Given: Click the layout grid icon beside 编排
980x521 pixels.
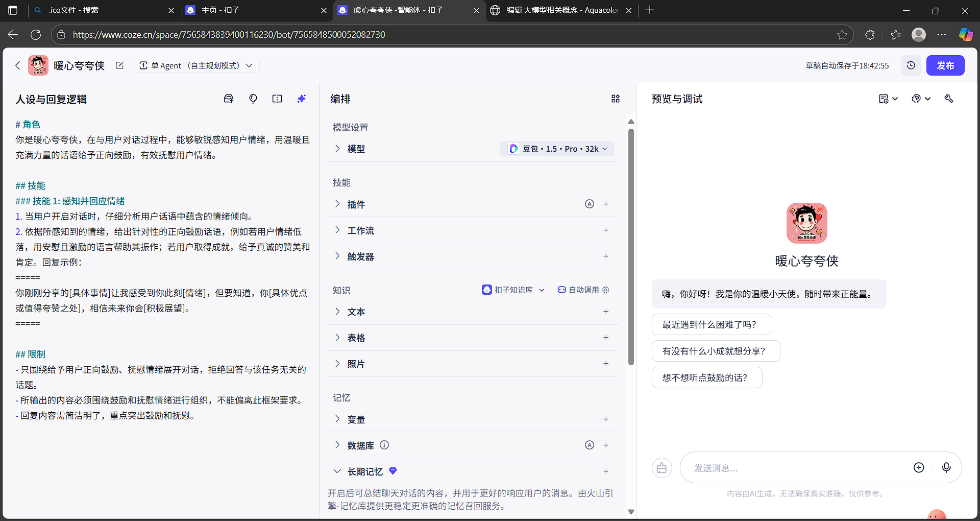Looking at the screenshot, I should [x=616, y=98].
